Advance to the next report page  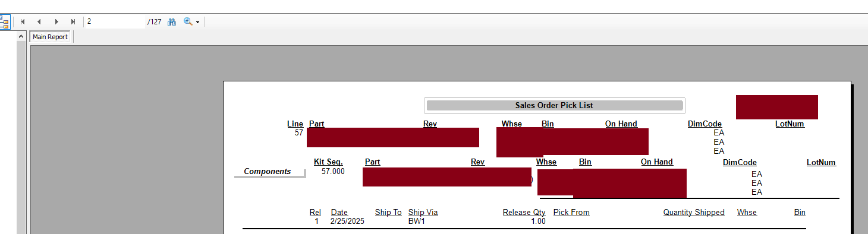click(56, 22)
